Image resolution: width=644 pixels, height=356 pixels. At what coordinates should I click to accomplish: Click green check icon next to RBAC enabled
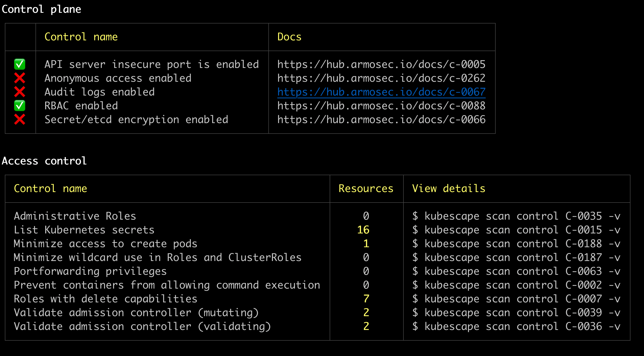pyautogui.click(x=20, y=106)
